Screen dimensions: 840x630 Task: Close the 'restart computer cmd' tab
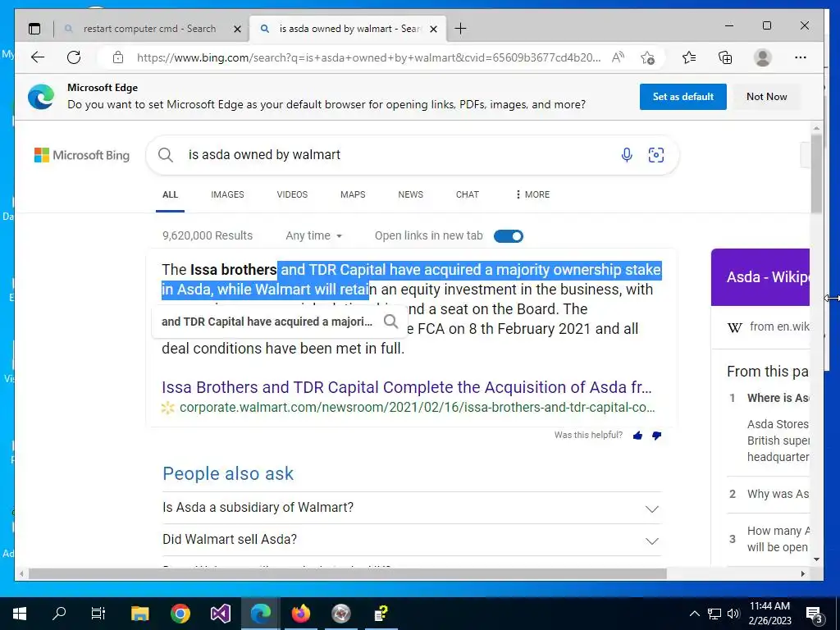coord(237,29)
